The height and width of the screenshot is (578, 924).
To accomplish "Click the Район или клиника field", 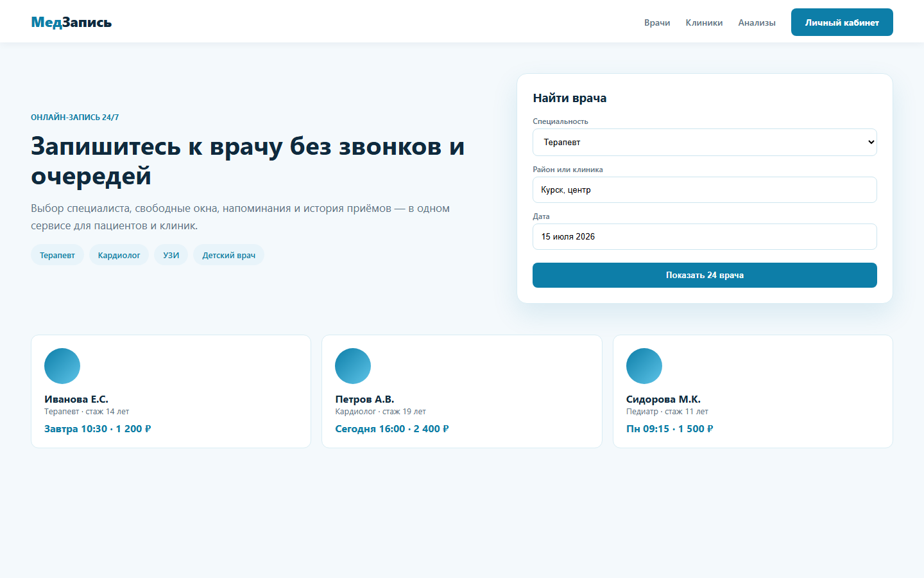I will click(705, 190).
